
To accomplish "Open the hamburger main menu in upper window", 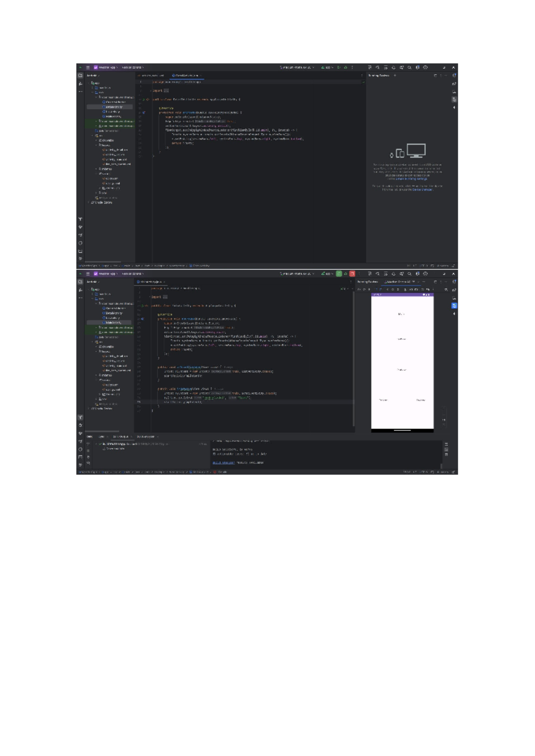I will [88, 68].
